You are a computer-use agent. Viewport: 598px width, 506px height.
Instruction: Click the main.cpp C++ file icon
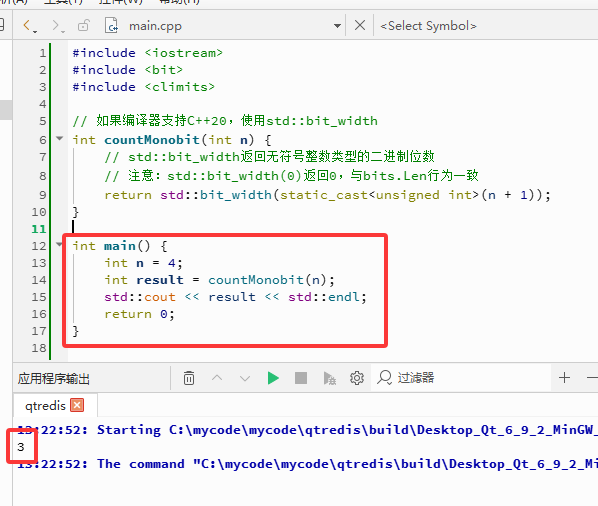[x=111, y=26]
